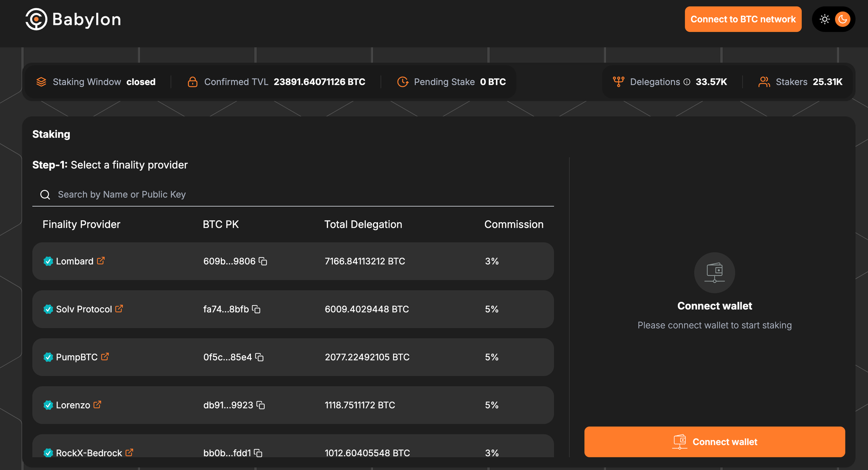Copy Lombard's BTC public key
Screen dimensions: 868x470
[x=263, y=261]
